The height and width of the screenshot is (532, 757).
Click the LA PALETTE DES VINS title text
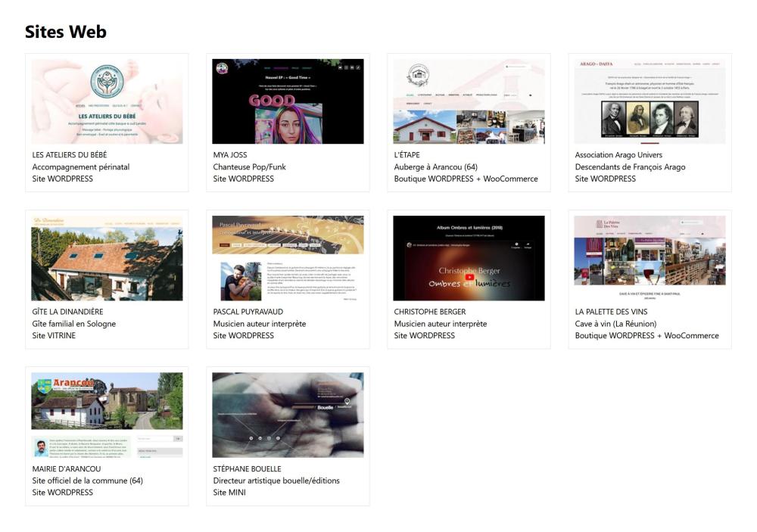[x=611, y=312]
